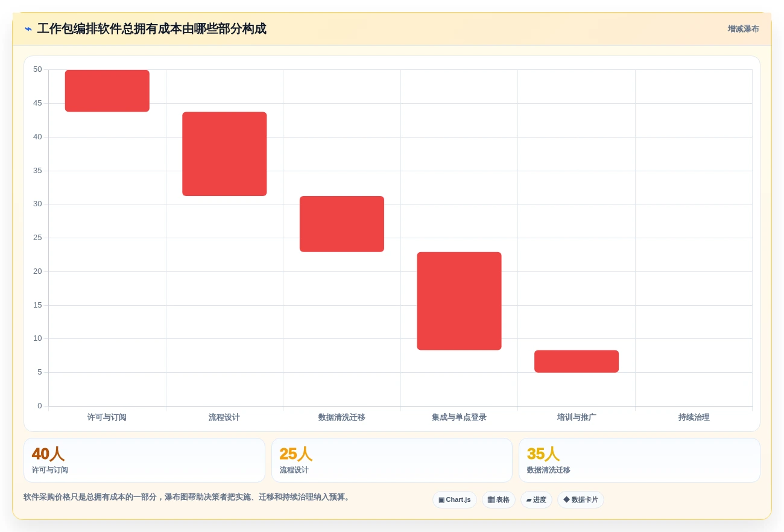The height and width of the screenshot is (532, 784).
Task: Click the red 培训与推广 waterfall bar
Action: [x=577, y=361]
